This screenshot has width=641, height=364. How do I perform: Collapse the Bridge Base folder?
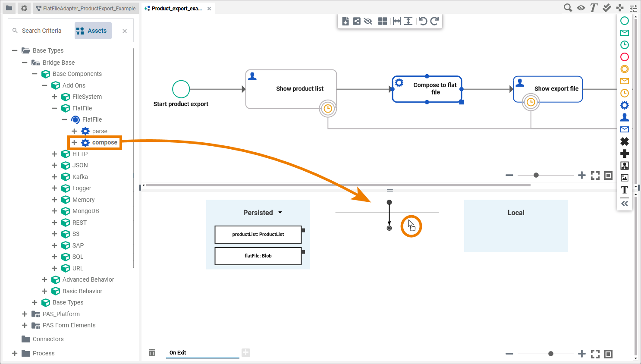pos(25,63)
